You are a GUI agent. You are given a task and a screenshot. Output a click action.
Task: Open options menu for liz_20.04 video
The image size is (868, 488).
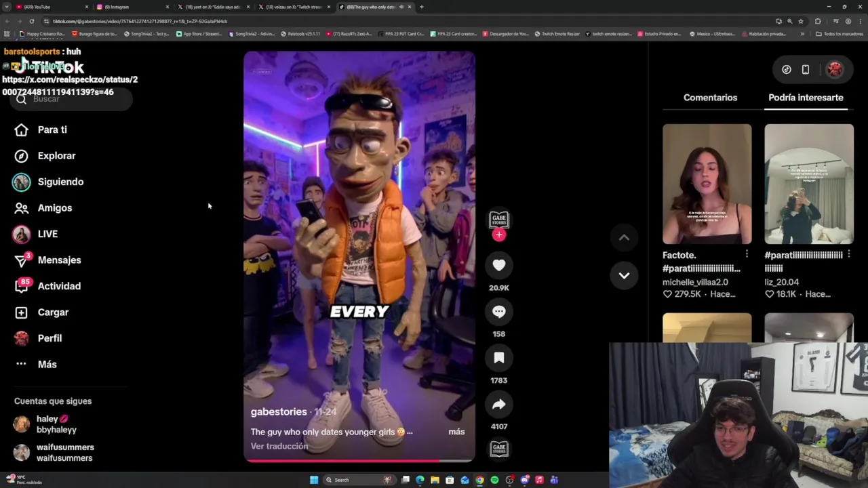tap(848, 254)
